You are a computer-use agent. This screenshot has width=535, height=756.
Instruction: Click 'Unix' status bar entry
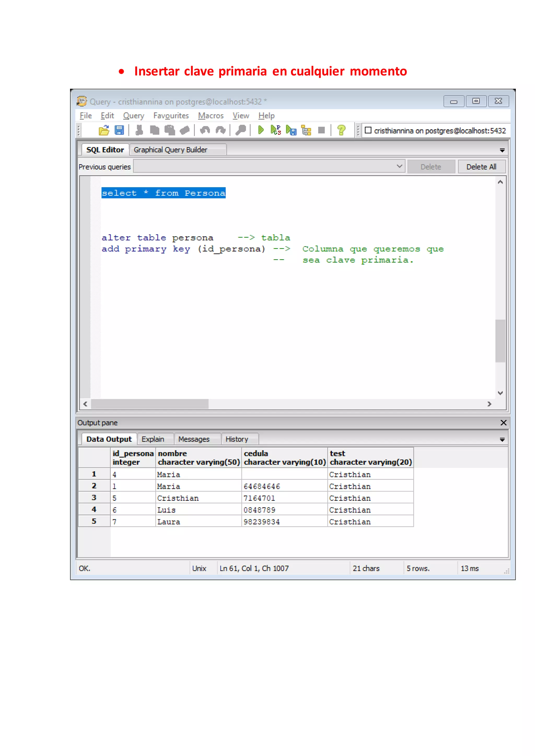tap(199, 568)
